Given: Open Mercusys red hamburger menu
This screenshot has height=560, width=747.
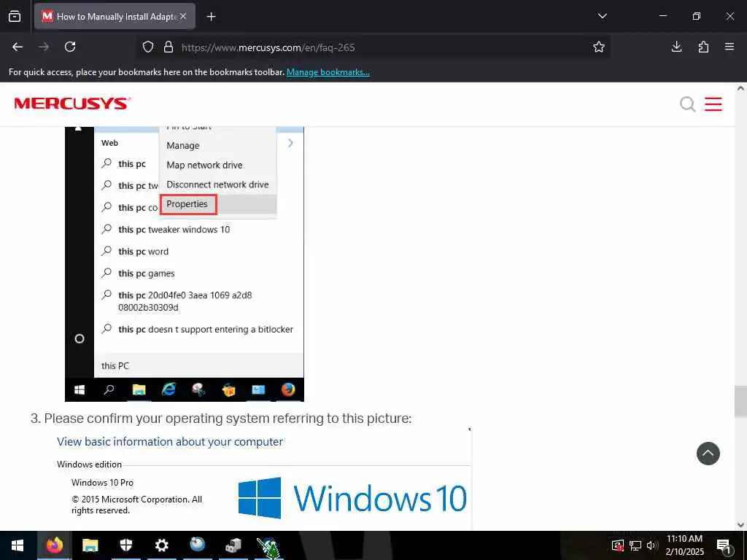Looking at the screenshot, I should [713, 104].
